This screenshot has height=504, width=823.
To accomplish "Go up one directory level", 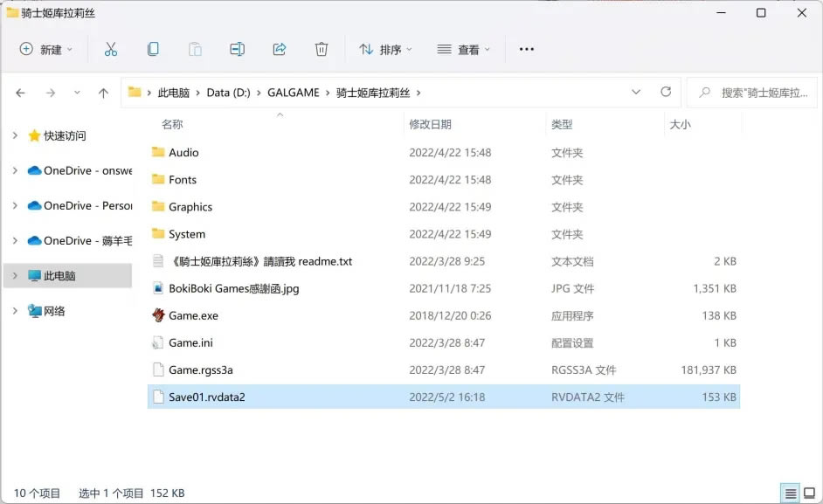I will click(103, 93).
